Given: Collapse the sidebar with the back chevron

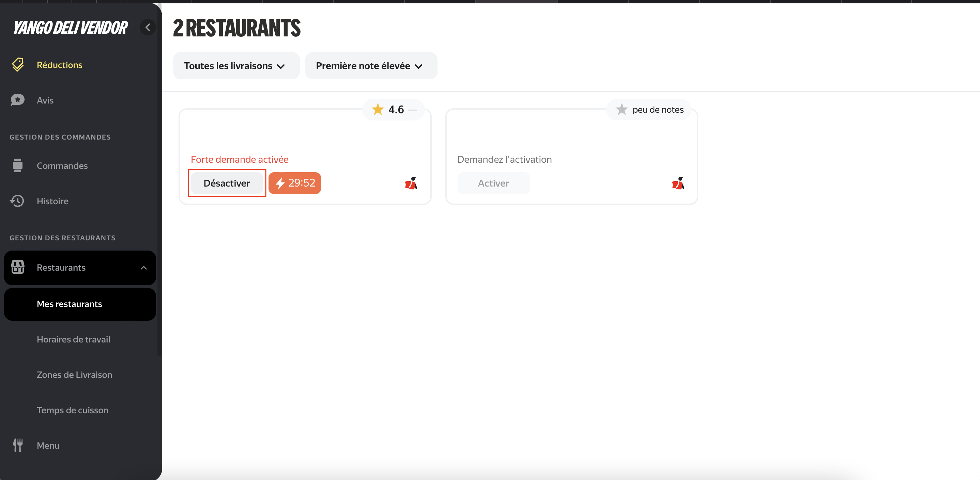Looking at the screenshot, I should [148, 27].
